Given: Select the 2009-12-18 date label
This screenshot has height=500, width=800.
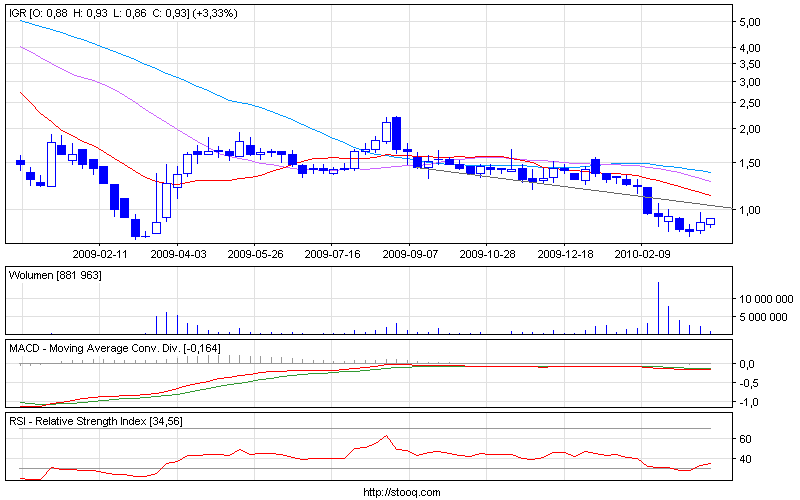Looking at the screenshot, I should point(565,254).
